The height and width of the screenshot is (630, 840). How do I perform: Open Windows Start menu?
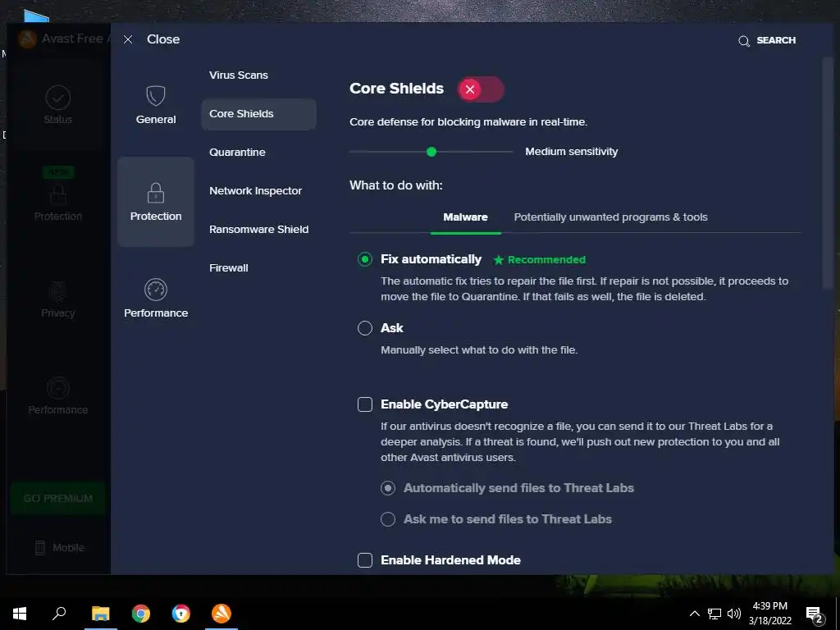pyautogui.click(x=20, y=614)
